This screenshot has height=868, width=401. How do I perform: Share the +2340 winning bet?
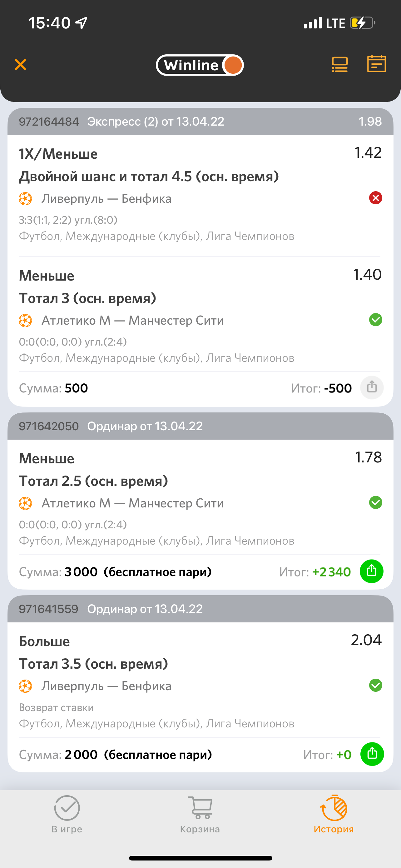pyautogui.click(x=372, y=571)
